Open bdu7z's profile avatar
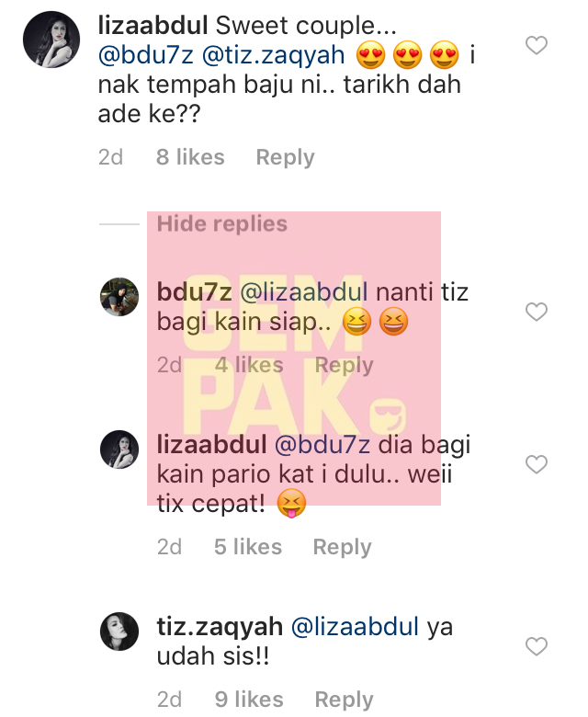The width and height of the screenshot is (588, 717). [119, 297]
